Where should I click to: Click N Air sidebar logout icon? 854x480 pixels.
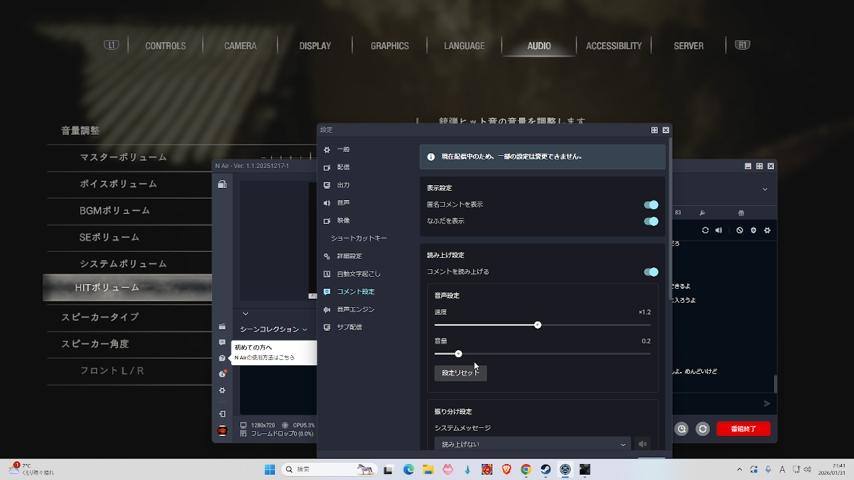[222, 414]
